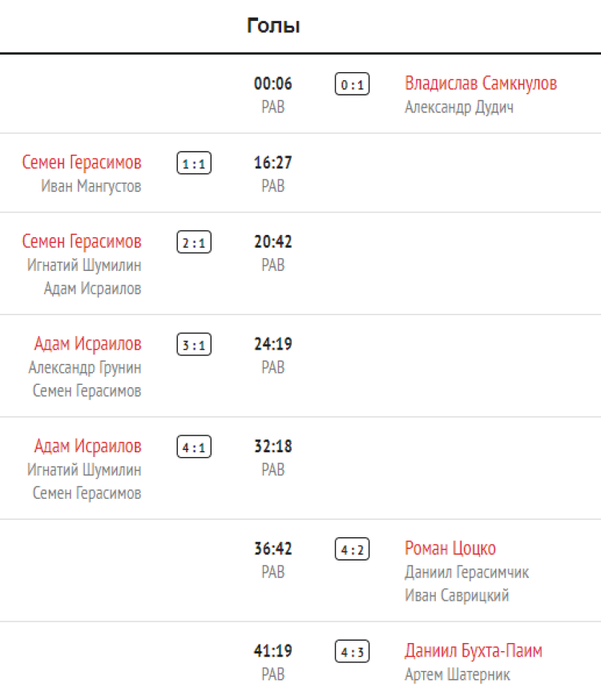Select the 4:2 score badge

point(353,549)
